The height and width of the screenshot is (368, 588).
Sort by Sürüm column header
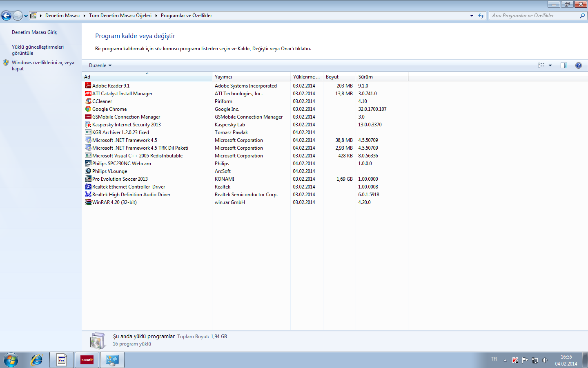click(x=382, y=77)
